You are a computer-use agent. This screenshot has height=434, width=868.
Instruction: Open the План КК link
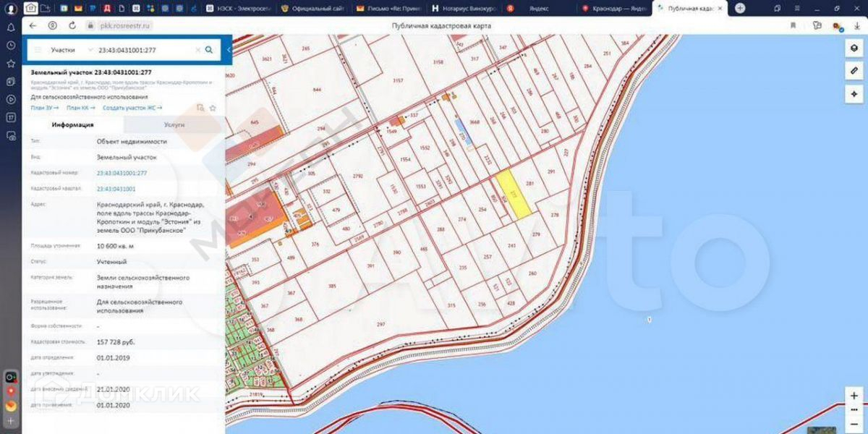(x=80, y=107)
